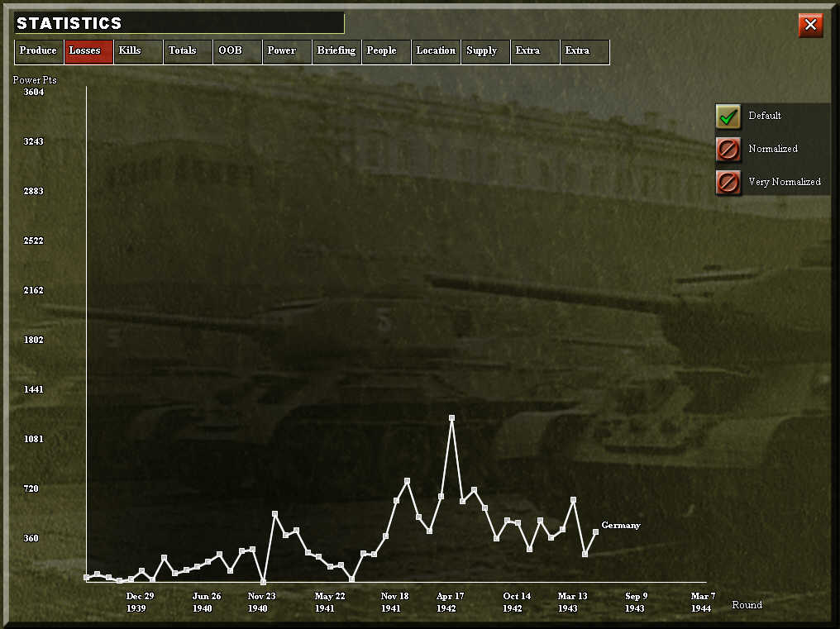Open the Produce statistics tab
The image size is (840, 629).
[x=39, y=51]
